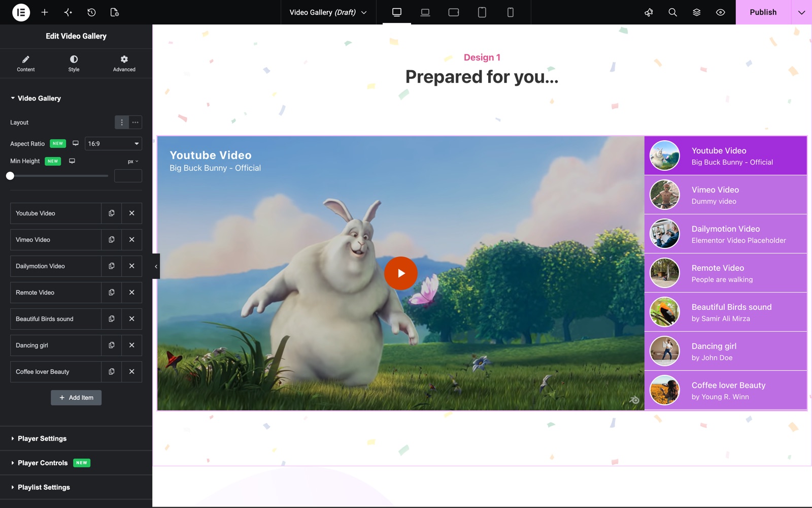Select Vimeo Video in the playlist

click(x=726, y=195)
